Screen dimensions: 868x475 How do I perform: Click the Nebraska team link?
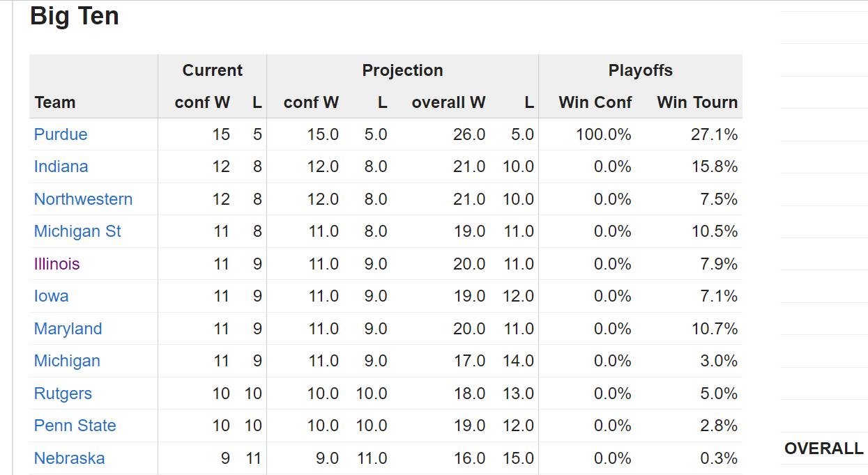(x=69, y=458)
